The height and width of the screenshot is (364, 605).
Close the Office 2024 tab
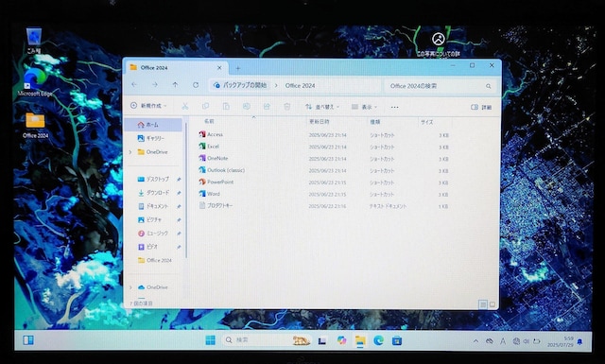(x=219, y=67)
